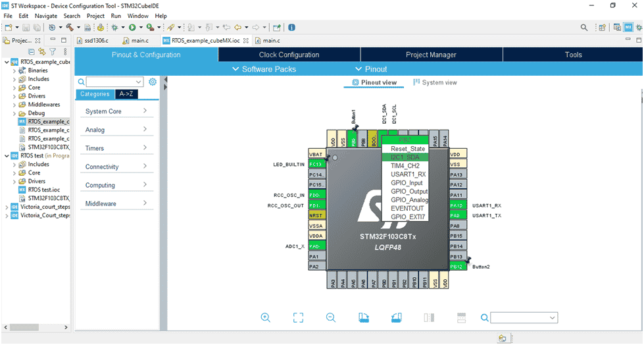Click the vertical split layout icon
Image resolution: width=644 pixels, height=345 pixels.
429,317
